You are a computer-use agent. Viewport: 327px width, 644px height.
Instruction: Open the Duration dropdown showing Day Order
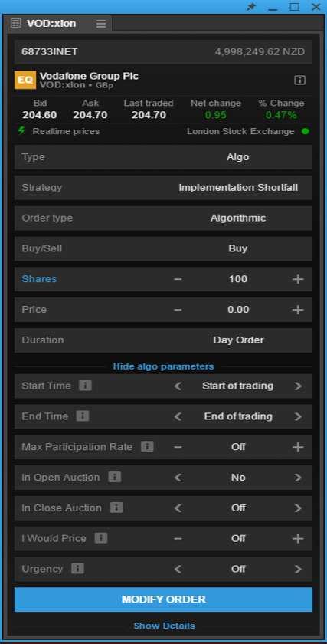pos(163,340)
